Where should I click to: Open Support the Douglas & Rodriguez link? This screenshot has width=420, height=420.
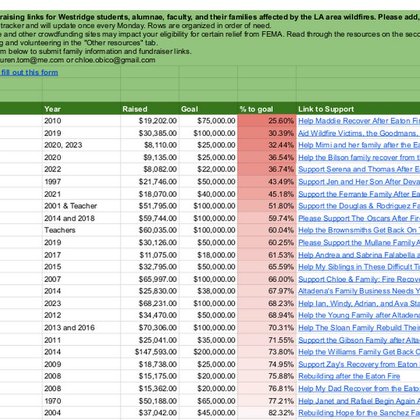pyautogui.click(x=359, y=206)
